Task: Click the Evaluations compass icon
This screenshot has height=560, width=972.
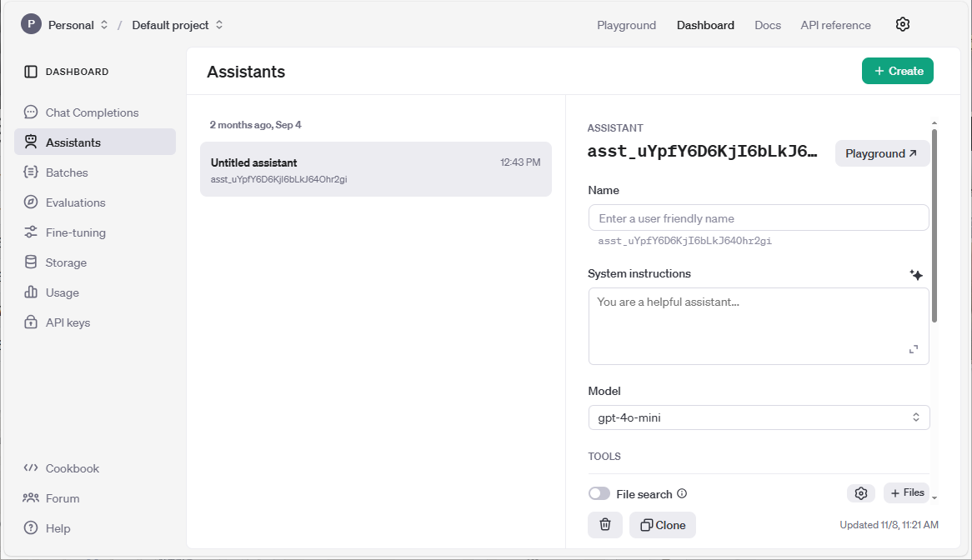Action: (30, 202)
